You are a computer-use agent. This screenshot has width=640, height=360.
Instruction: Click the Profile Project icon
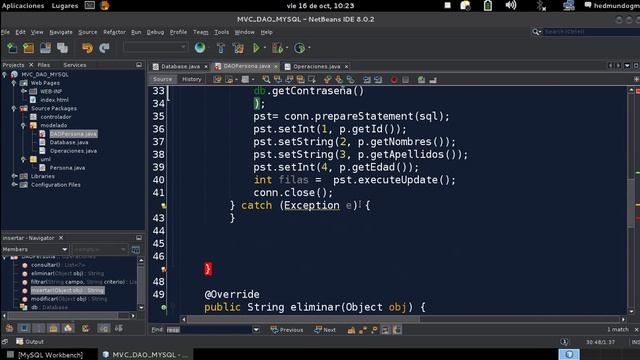pos(300,48)
